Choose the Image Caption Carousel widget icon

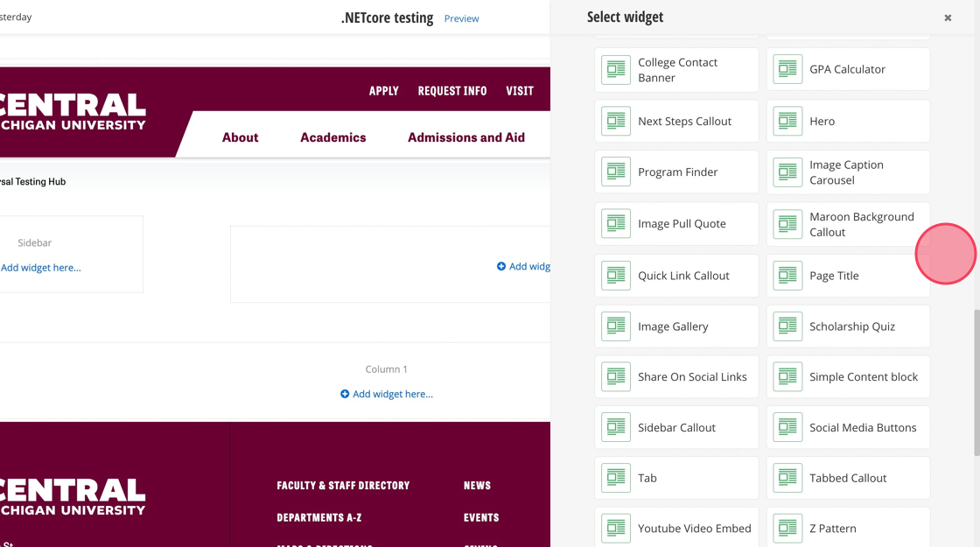pyautogui.click(x=787, y=172)
